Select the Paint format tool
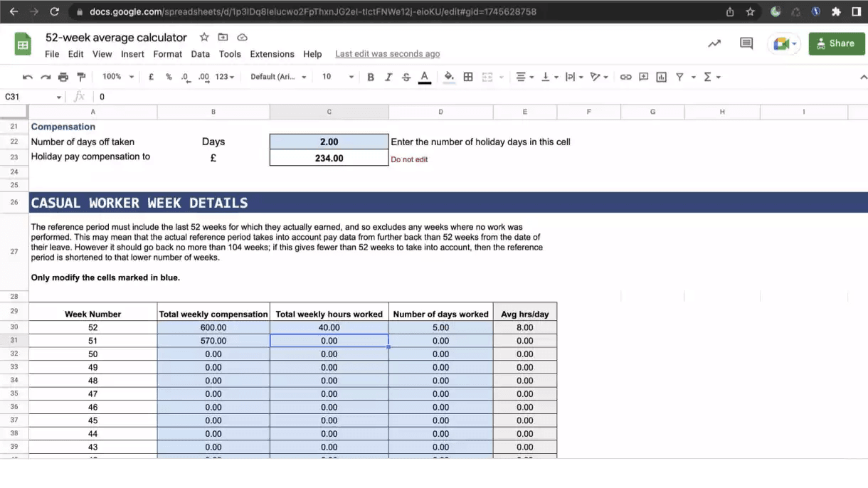This screenshot has width=868, height=488. [81, 77]
